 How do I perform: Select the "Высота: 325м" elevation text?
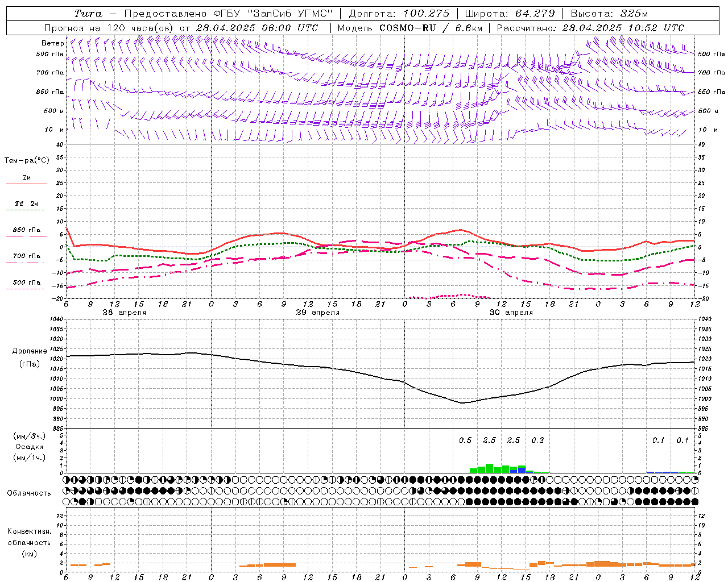click(609, 14)
